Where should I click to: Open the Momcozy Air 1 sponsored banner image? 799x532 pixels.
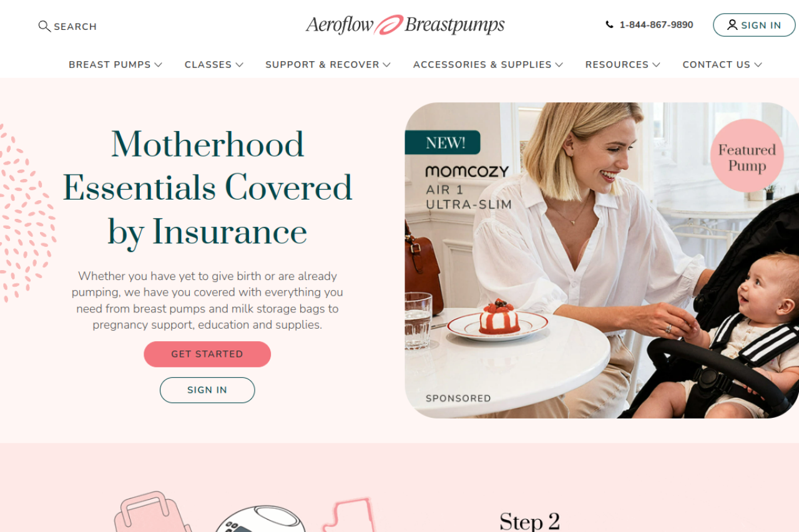tap(602, 260)
